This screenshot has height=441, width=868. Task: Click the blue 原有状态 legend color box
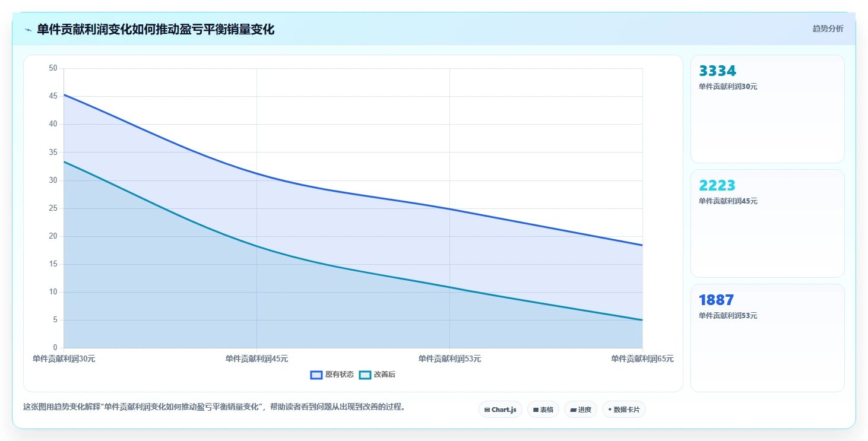(x=316, y=375)
